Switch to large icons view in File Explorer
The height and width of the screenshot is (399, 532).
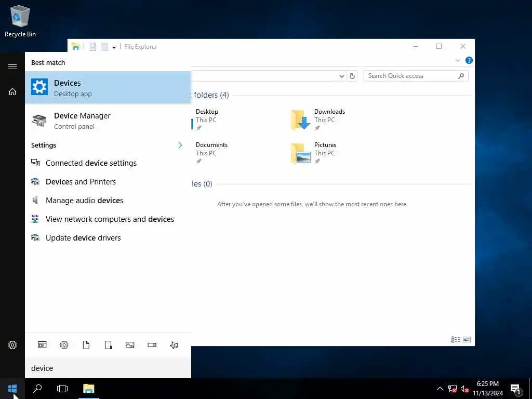click(x=467, y=339)
